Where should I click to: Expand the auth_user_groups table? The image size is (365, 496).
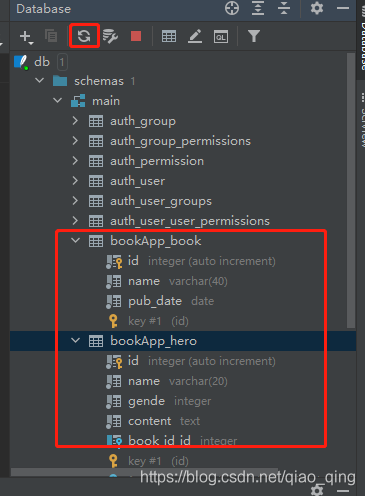coord(75,201)
